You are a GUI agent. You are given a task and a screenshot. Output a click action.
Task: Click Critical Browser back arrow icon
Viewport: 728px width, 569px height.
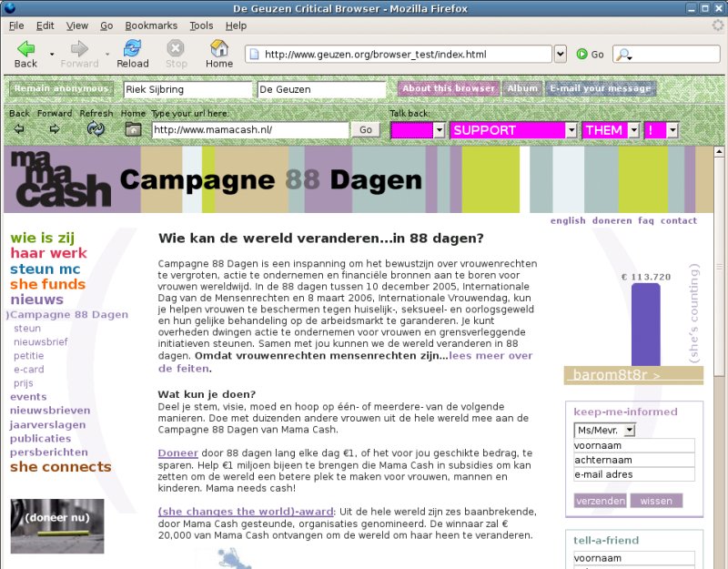coord(19,129)
